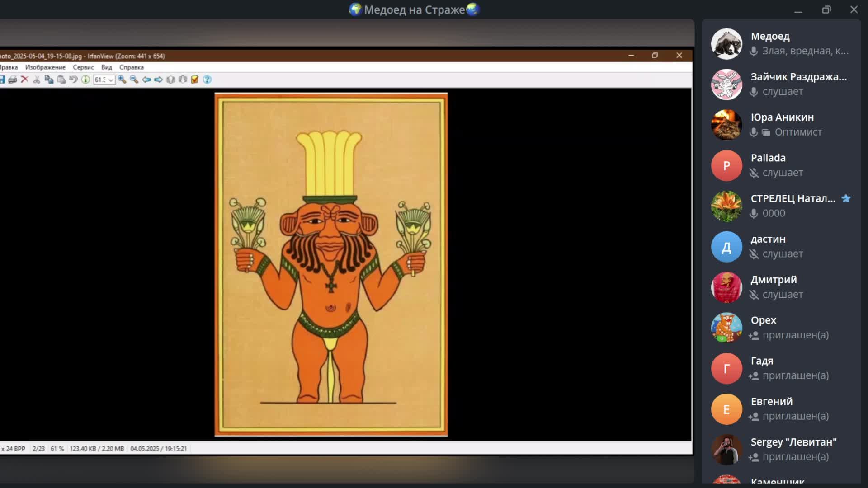
Task: Click the star badge next to СТРЕЛЕЦ
Action: tap(846, 198)
